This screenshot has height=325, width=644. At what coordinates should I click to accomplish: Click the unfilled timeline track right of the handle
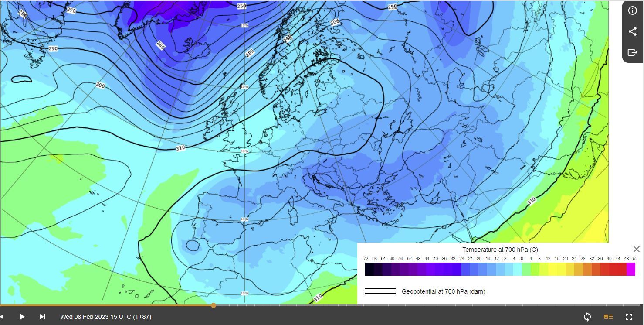point(392,305)
